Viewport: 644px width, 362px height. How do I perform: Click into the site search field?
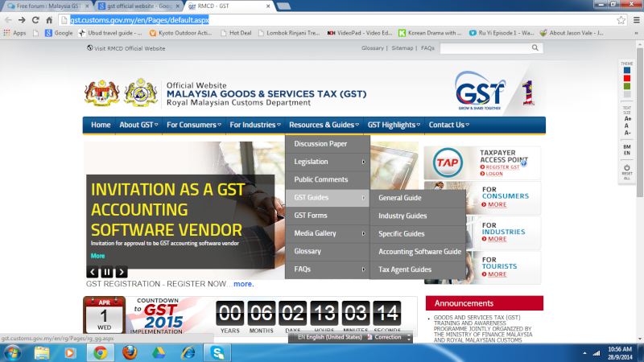point(485,48)
